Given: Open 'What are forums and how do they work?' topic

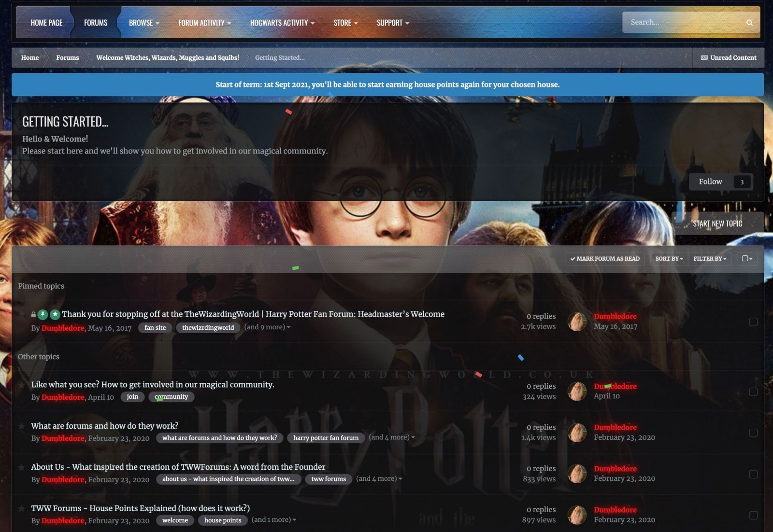Looking at the screenshot, I should 105,426.
